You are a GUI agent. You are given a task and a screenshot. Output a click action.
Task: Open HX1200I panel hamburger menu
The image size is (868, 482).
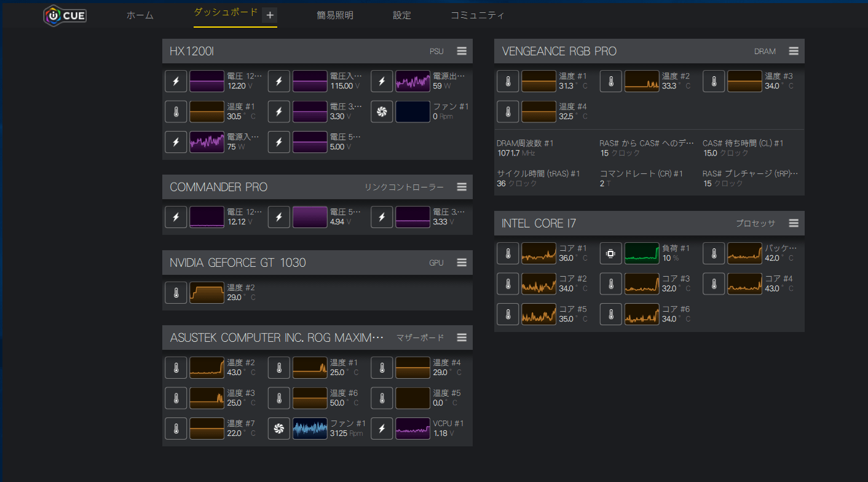pyautogui.click(x=462, y=51)
